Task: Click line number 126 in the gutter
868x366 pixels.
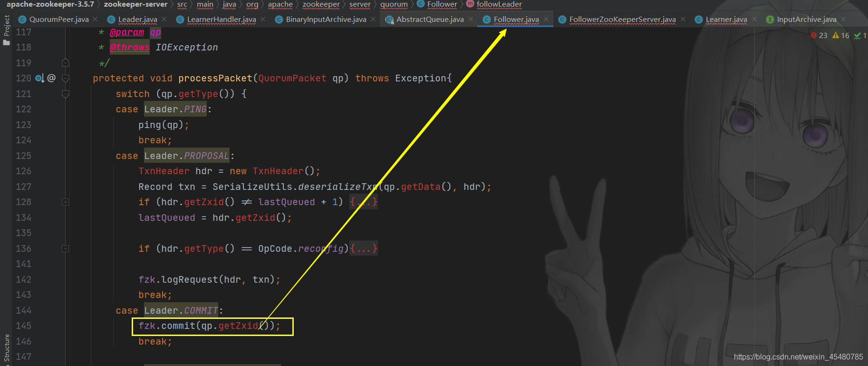Action: tap(24, 171)
